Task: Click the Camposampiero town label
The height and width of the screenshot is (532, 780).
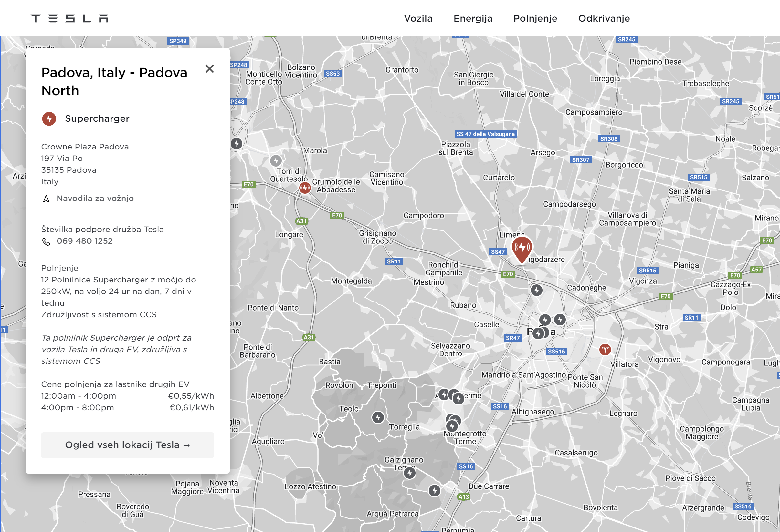Action: [x=594, y=112]
